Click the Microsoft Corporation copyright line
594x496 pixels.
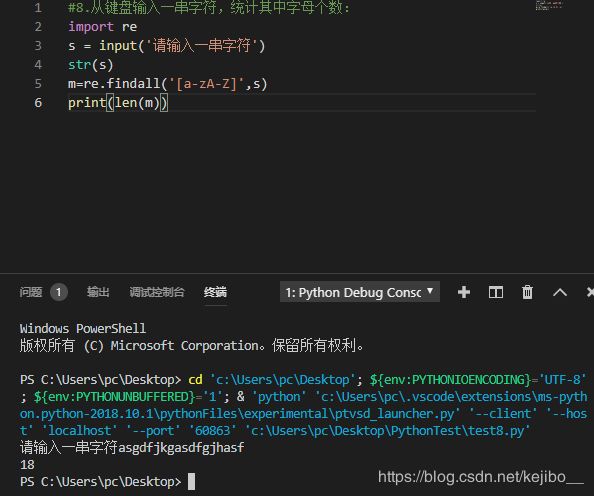coord(192,345)
